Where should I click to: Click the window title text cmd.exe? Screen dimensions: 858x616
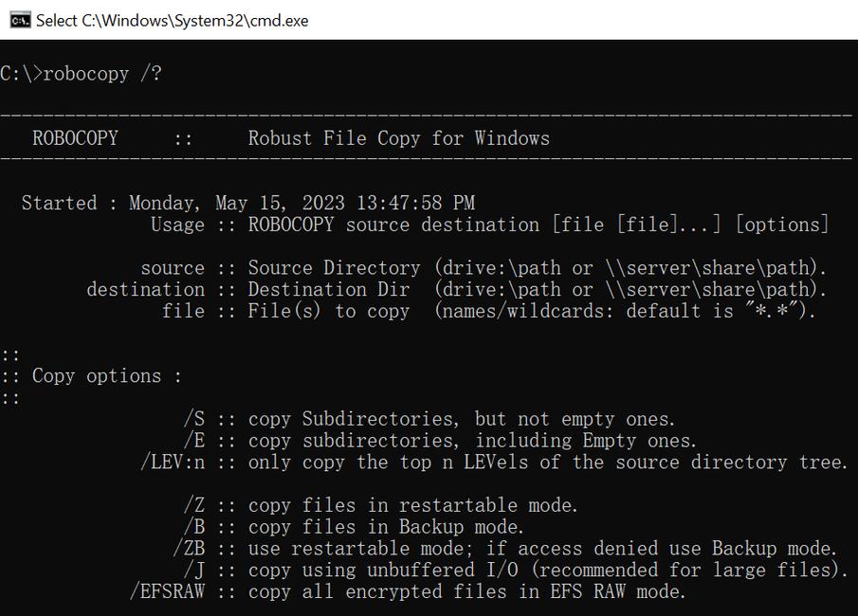(x=172, y=20)
